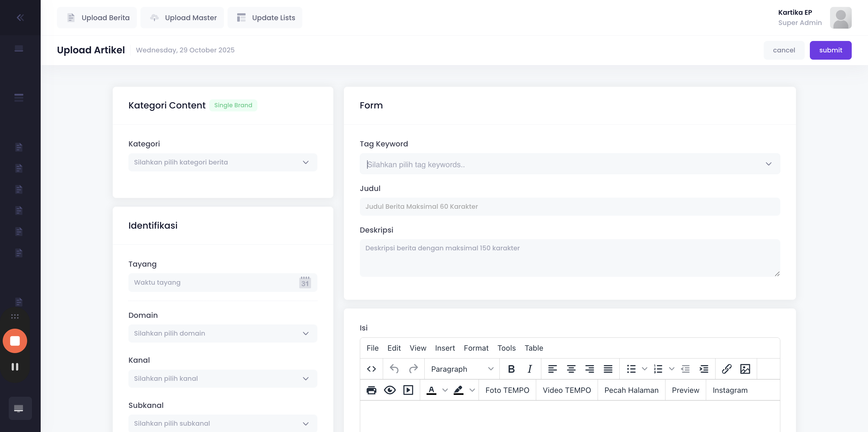Toggle italic formatting
This screenshot has width=868, height=432.
pyautogui.click(x=530, y=369)
